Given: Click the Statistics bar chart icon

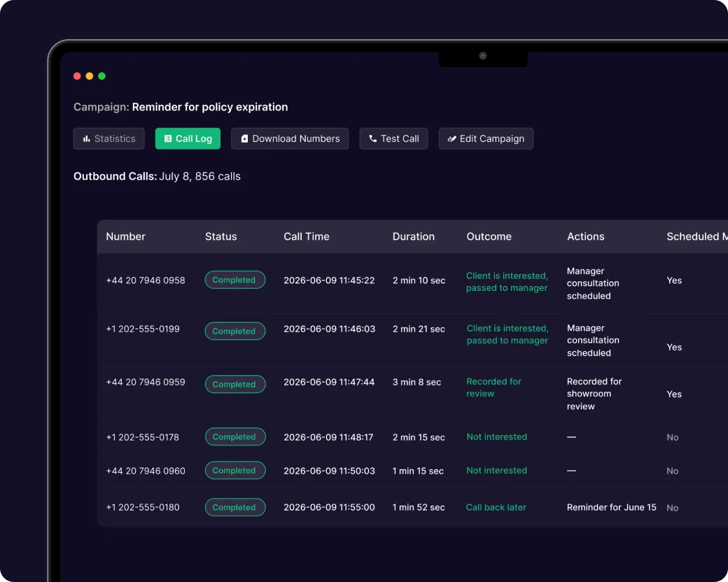Looking at the screenshot, I should [86, 139].
